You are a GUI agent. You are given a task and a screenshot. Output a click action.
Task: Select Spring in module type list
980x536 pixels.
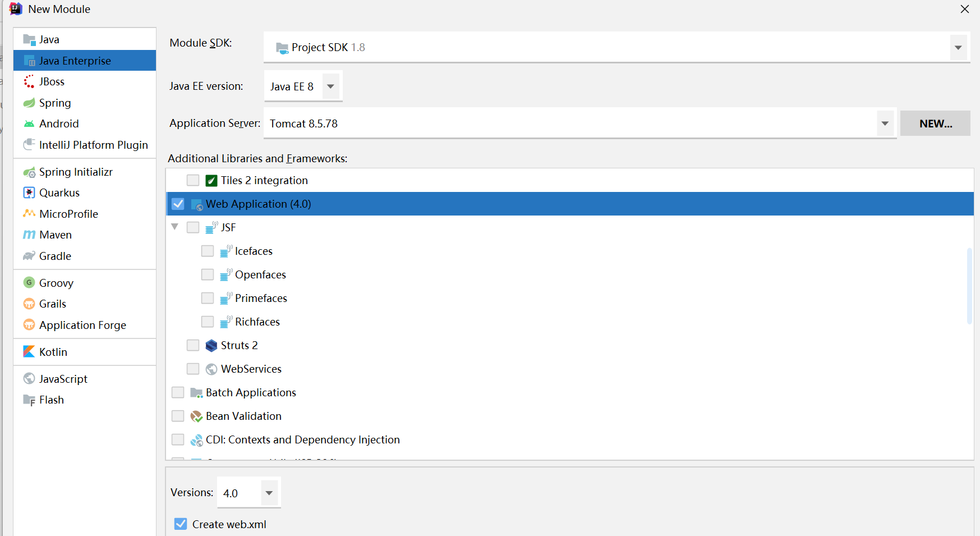[85, 103]
